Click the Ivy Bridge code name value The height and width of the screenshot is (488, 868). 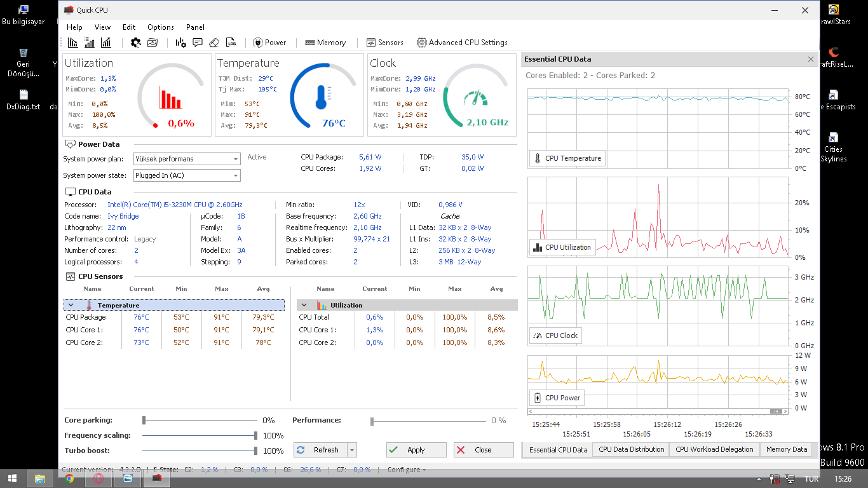click(123, 216)
